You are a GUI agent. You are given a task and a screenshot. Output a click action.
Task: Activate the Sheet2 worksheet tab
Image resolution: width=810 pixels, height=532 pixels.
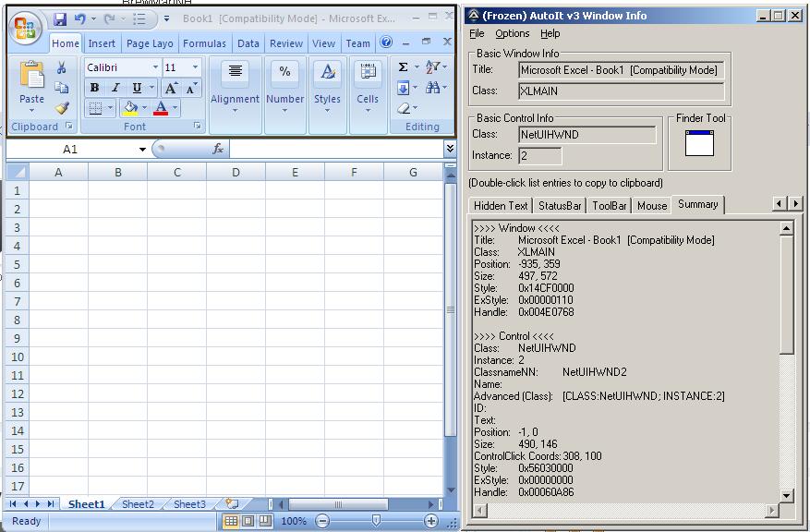click(138, 504)
